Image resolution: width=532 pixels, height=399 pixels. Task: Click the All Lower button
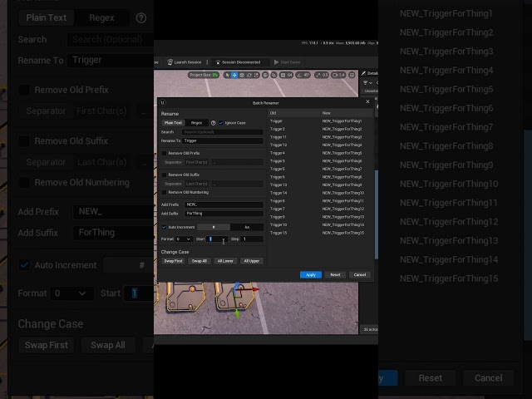pyautogui.click(x=225, y=261)
